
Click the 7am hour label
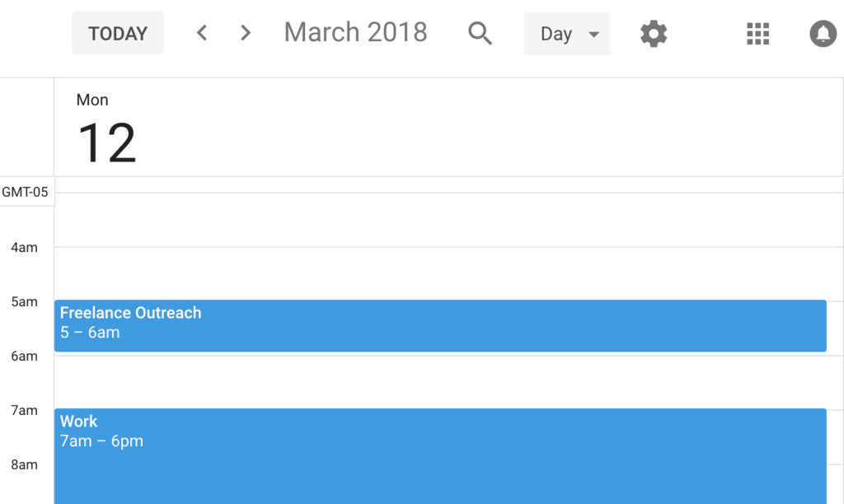(x=24, y=410)
